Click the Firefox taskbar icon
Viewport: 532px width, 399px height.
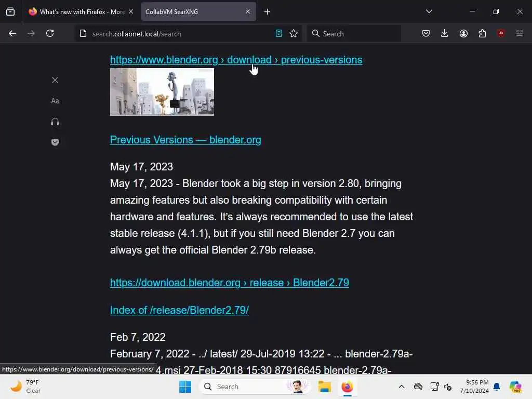click(347, 387)
